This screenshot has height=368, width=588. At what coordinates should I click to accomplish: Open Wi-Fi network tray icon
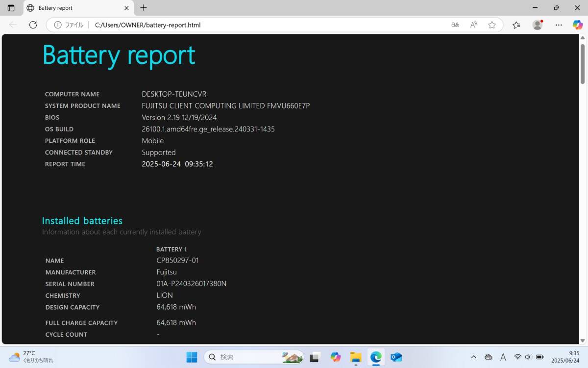(x=517, y=357)
